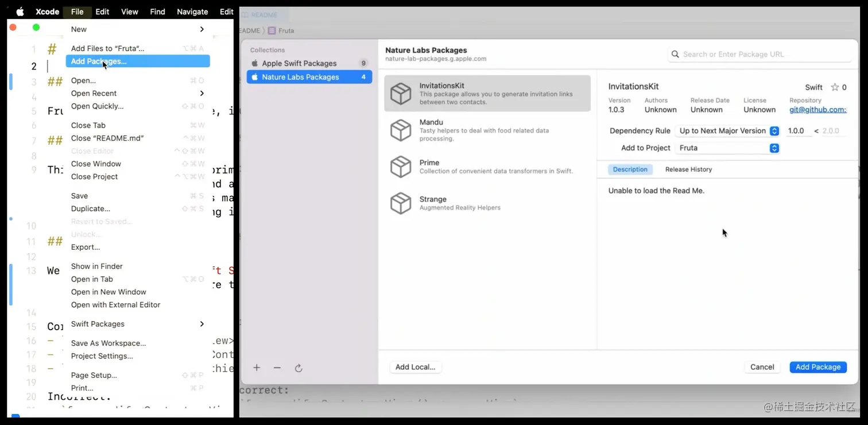Edit the 1.0.0 minimum version field
Screen dimensions: 868x425
[797, 131]
